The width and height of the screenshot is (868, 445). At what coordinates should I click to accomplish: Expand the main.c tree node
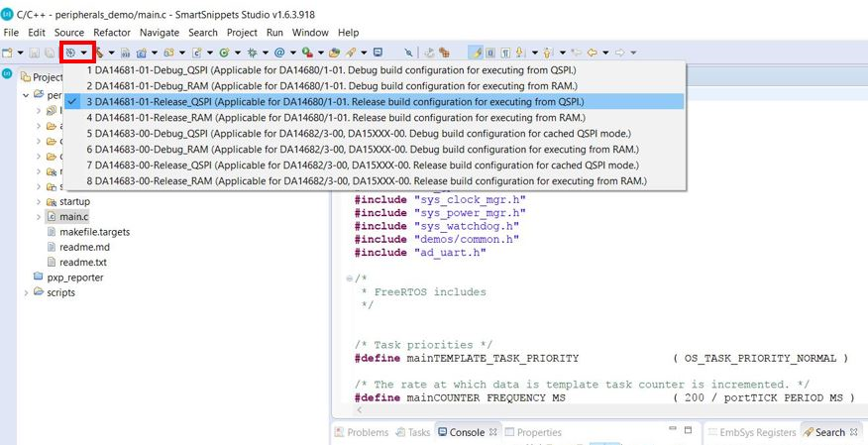pyautogui.click(x=39, y=216)
